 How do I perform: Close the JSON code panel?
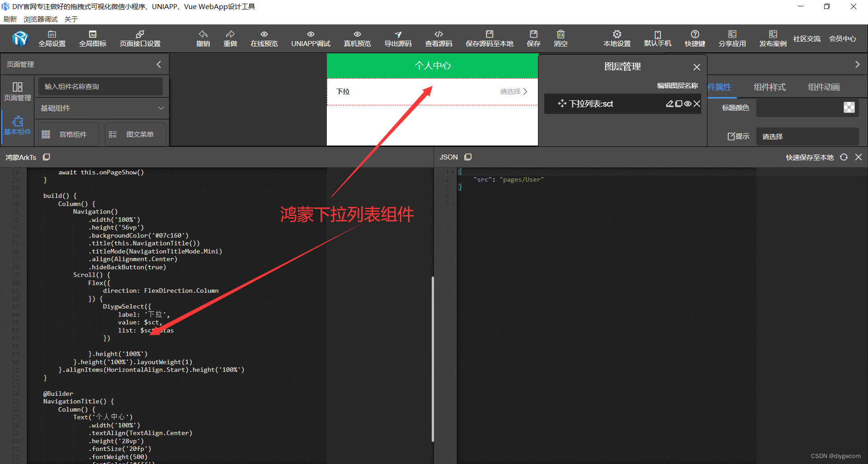(859, 157)
